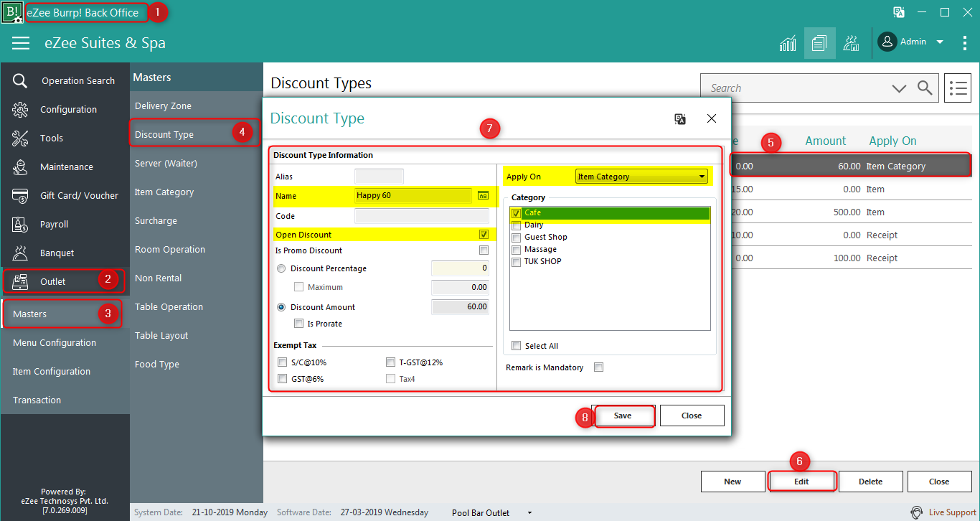This screenshot has height=521, width=980.
Task: Toggle the list view icon beside search
Action: pyautogui.click(x=958, y=88)
